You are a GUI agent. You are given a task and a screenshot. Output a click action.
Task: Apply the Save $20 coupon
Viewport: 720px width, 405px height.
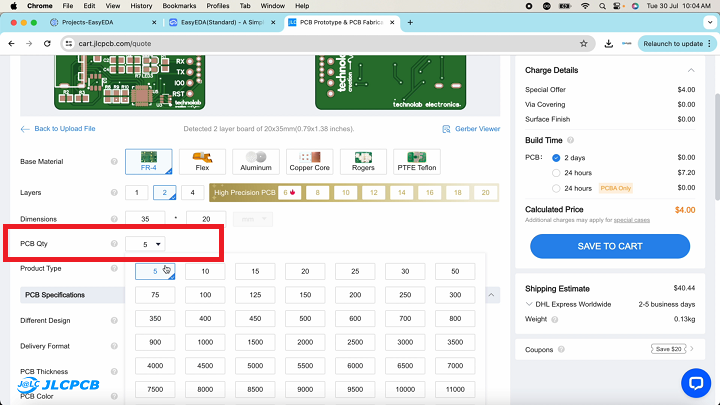[669, 349]
